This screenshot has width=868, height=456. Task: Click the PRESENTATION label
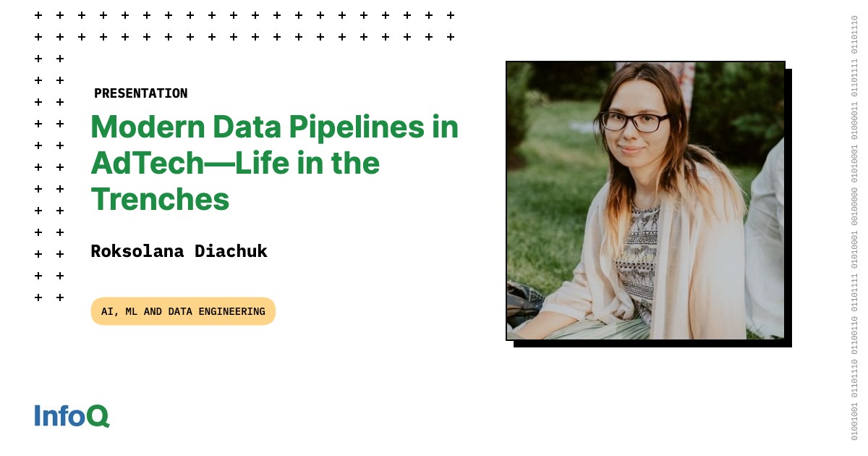pos(140,93)
